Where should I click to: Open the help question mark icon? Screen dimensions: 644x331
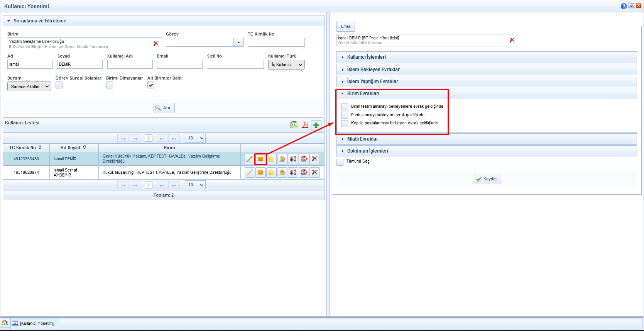(x=624, y=6)
